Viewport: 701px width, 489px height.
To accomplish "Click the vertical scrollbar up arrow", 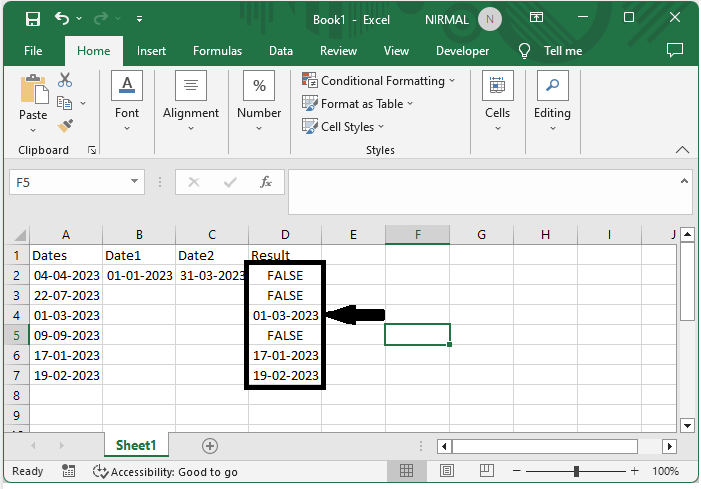I will [x=687, y=234].
